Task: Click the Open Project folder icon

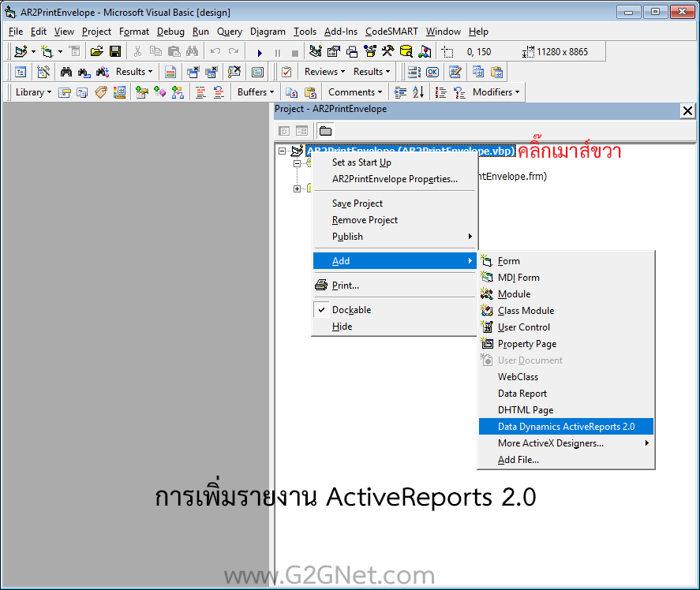Action: pyautogui.click(x=96, y=51)
